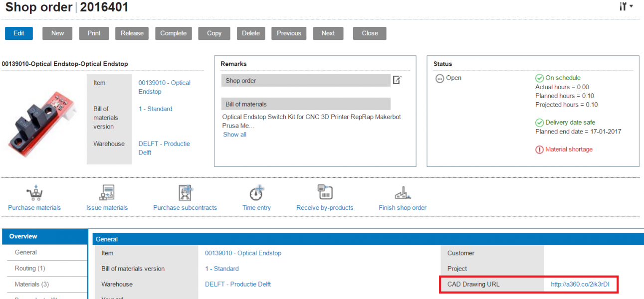Screen dimensions: 644x299
Task: Click the blue Edit button
Action: click(x=19, y=33)
